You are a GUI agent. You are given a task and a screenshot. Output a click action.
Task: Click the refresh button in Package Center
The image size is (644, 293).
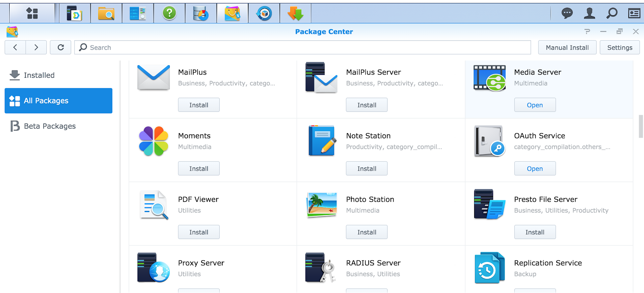click(x=61, y=47)
